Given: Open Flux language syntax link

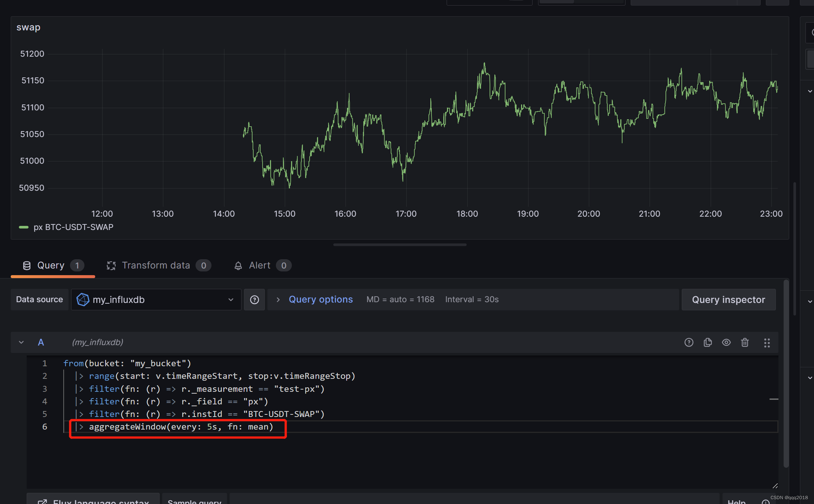Looking at the screenshot, I should [x=93, y=498].
